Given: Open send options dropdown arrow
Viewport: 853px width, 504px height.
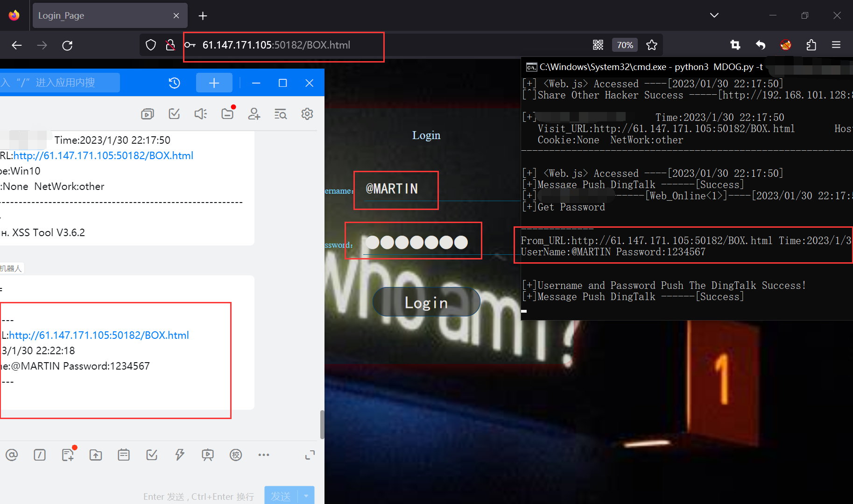Looking at the screenshot, I should click(x=306, y=496).
